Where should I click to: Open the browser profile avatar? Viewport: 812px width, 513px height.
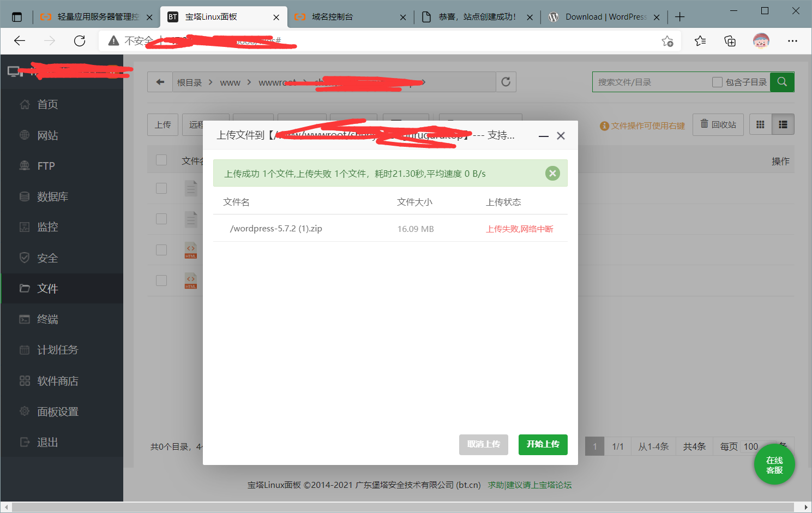(x=761, y=41)
